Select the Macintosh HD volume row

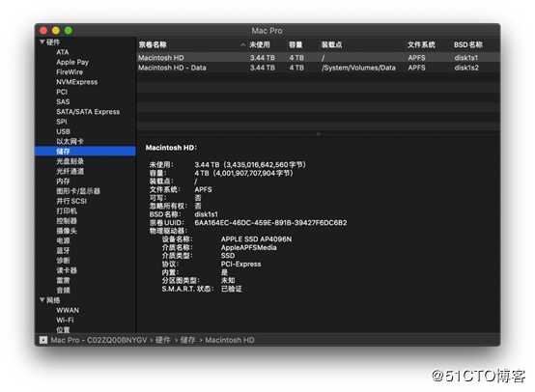coord(319,58)
